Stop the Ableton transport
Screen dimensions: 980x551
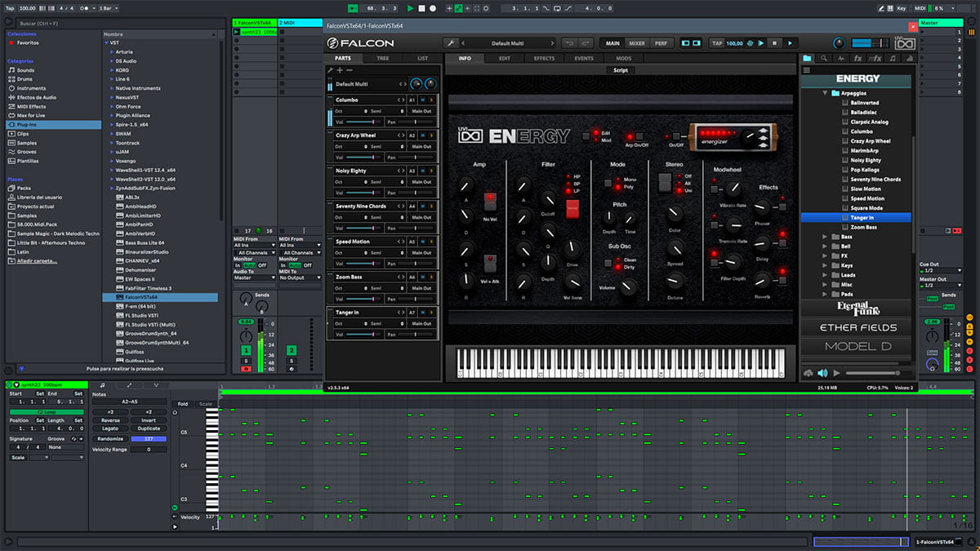[421, 8]
